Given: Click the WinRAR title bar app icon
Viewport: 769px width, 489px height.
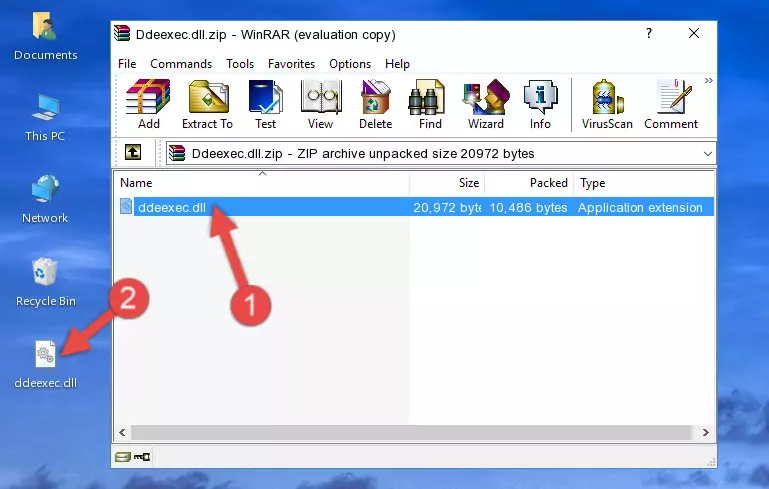Looking at the screenshot, I should 122,33.
